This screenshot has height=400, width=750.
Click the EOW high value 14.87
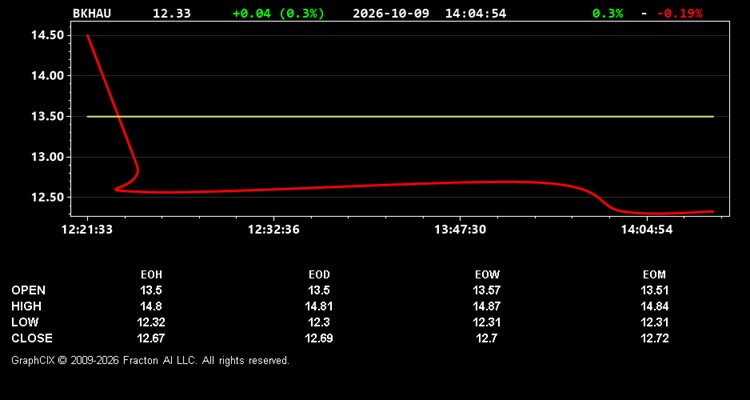[x=486, y=306]
